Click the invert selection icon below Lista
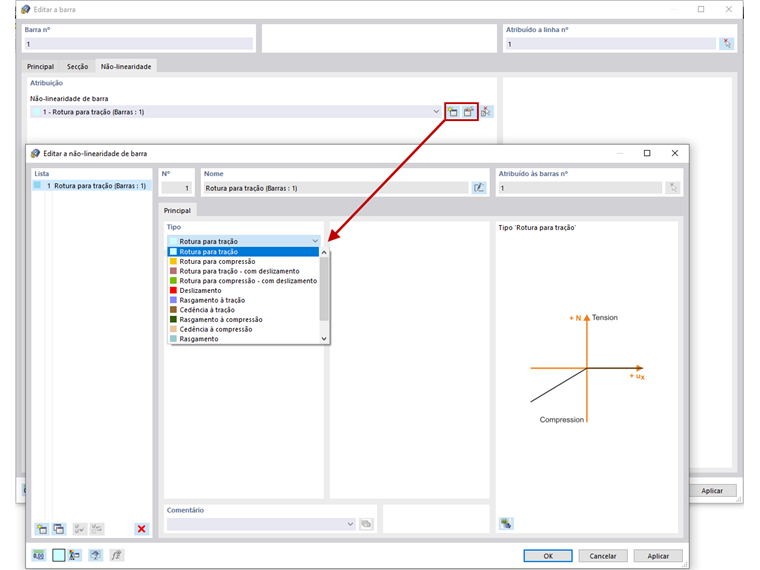The width and height of the screenshot is (760, 570). 96,529
